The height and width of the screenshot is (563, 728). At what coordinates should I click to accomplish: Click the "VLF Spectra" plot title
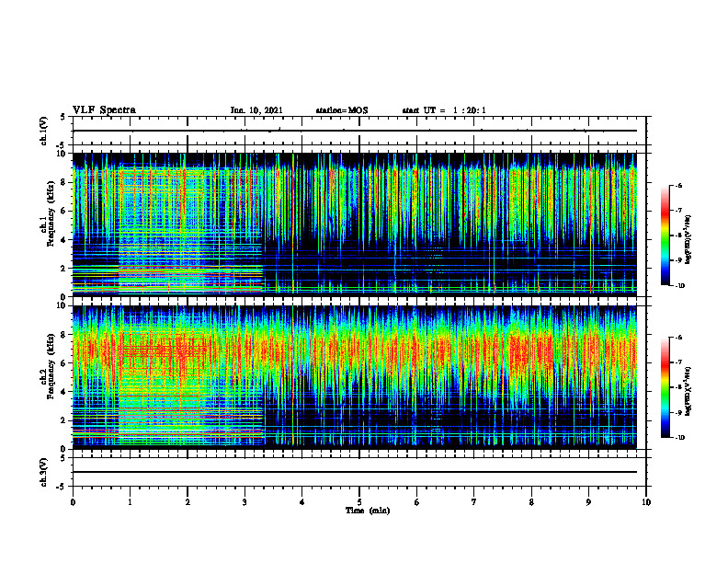point(104,110)
